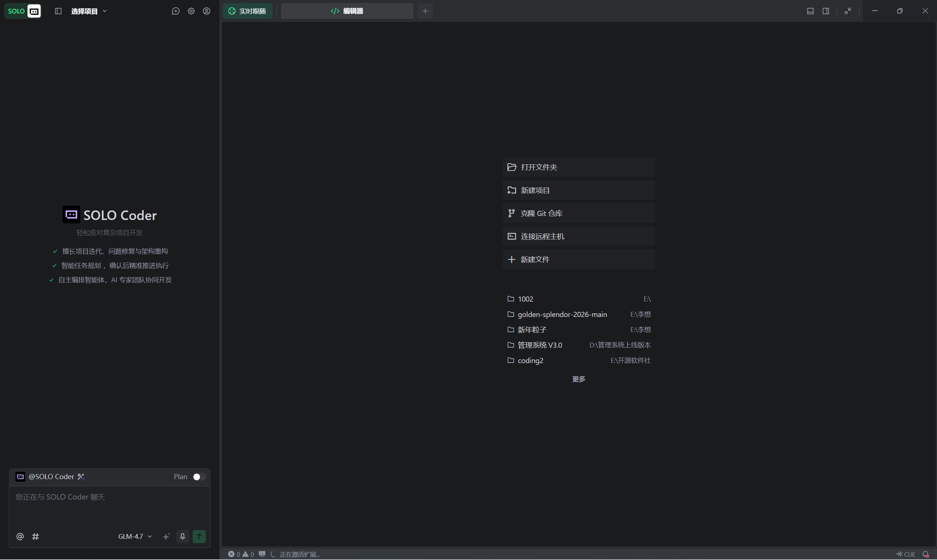
Task: Click the sparkle prompt optimize icon
Action: [166, 536]
